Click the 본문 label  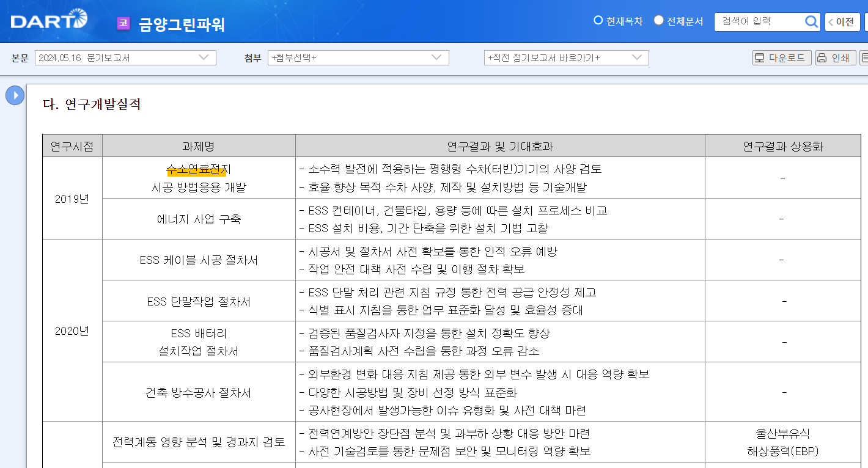(x=20, y=58)
